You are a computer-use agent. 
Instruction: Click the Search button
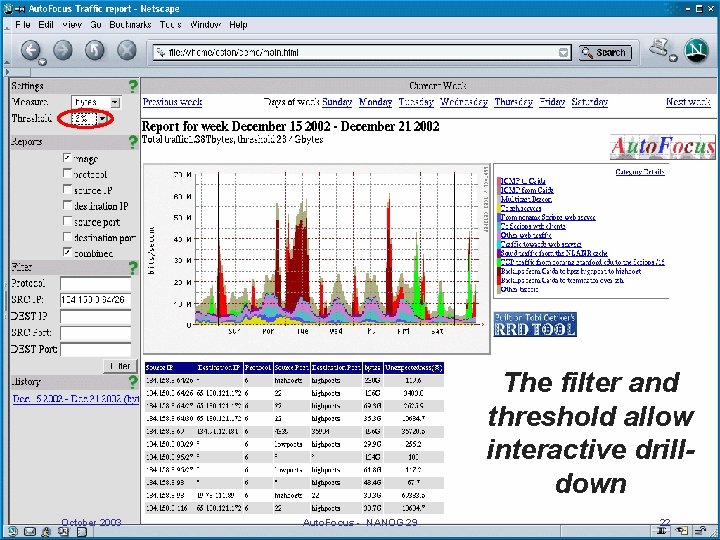pos(605,53)
